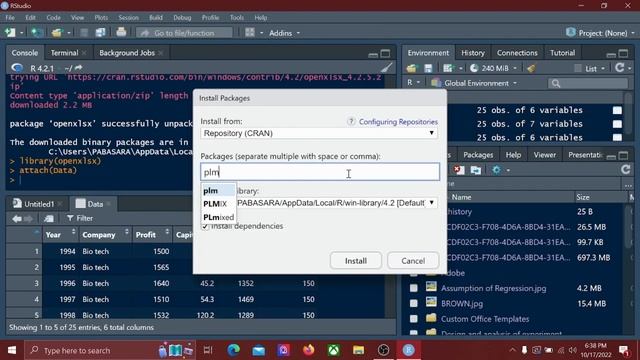Switch to the Packages tab

point(478,155)
